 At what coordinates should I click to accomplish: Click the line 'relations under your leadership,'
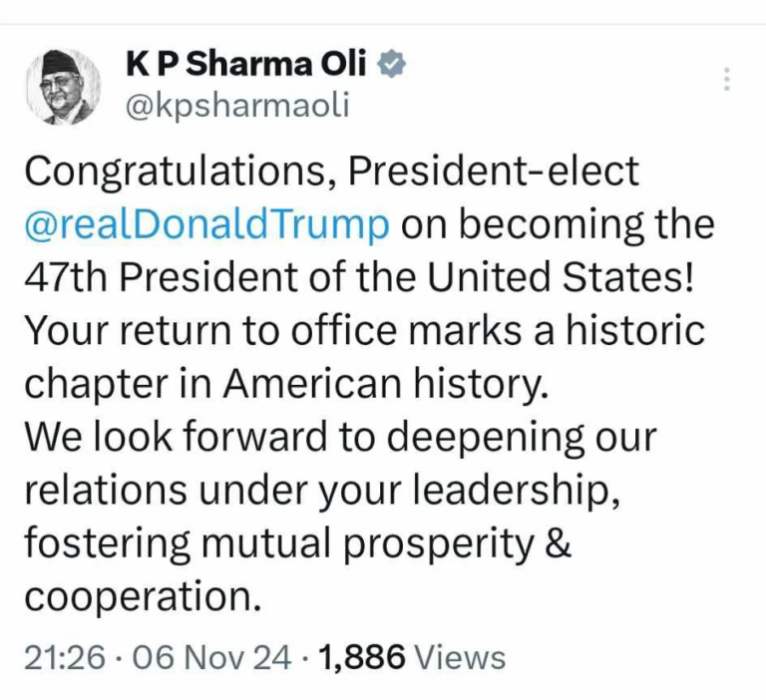323,491
